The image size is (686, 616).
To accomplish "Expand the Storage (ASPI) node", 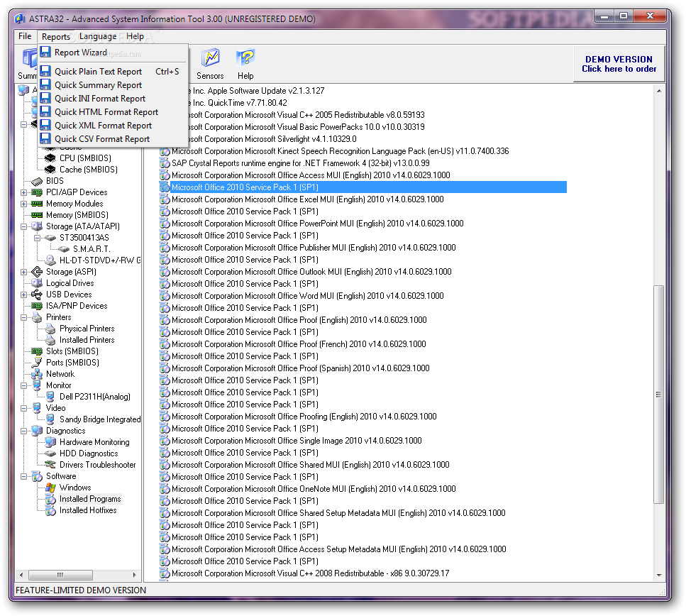I will click(23, 272).
